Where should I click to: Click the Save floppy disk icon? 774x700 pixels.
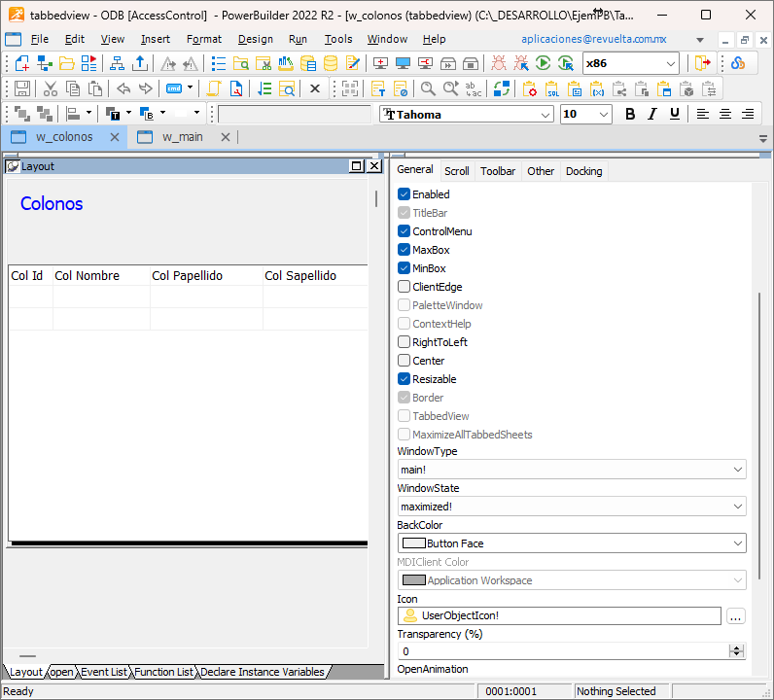coord(22,88)
